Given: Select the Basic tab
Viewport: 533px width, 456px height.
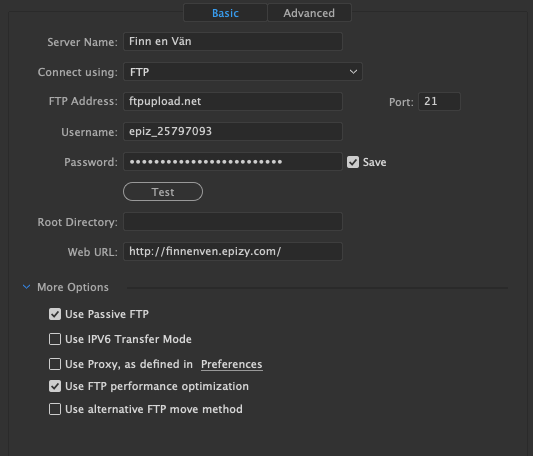Looking at the screenshot, I should pyautogui.click(x=225, y=13).
